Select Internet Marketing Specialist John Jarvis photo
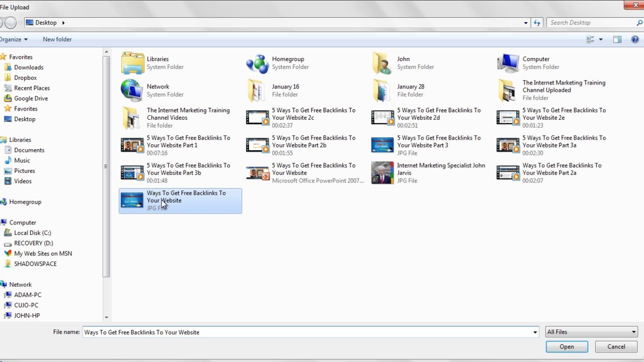Viewport: 644px width, 362px height. (382, 173)
